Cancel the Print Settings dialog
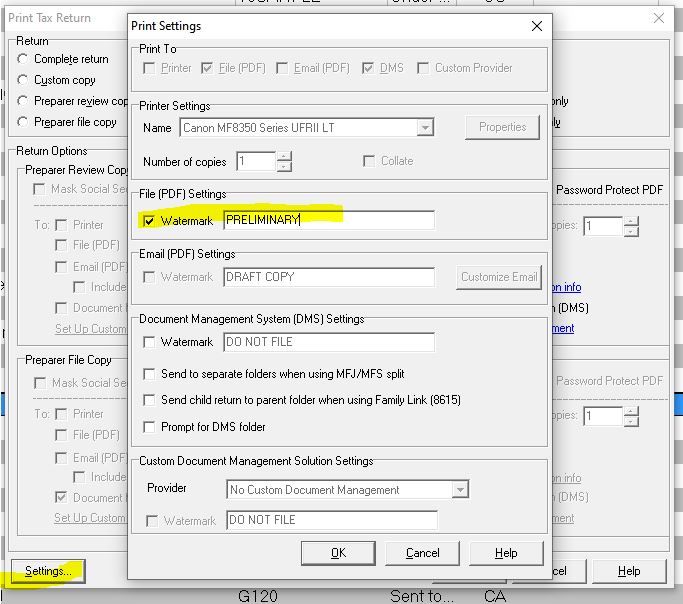Viewport: 683px width, 604px height. pyautogui.click(x=422, y=553)
